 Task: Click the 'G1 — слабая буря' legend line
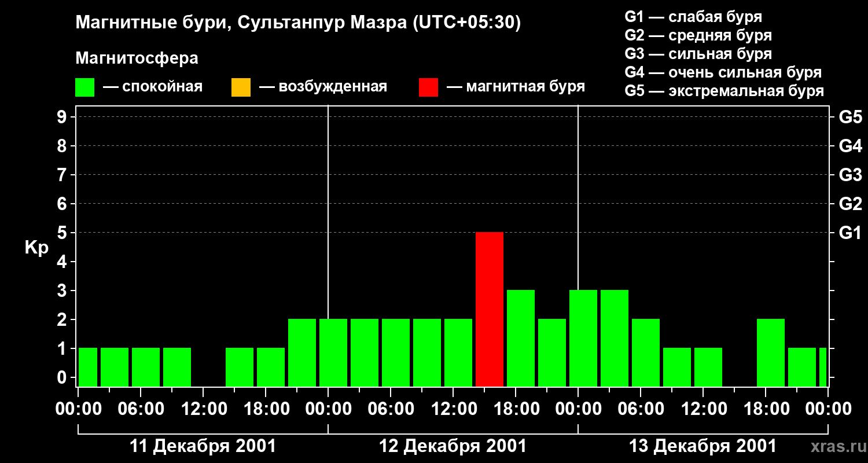(693, 17)
